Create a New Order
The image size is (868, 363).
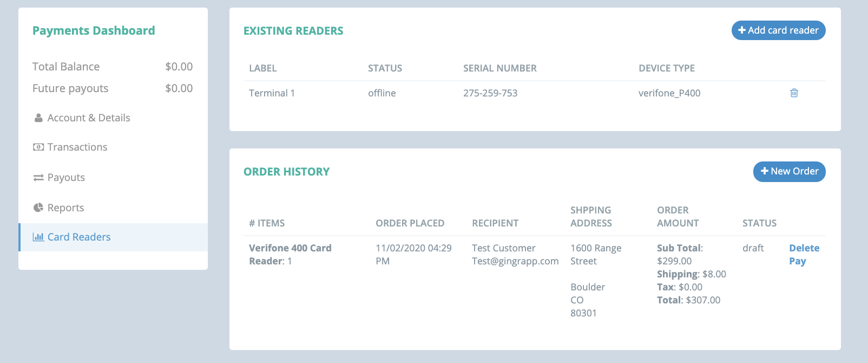coord(789,172)
